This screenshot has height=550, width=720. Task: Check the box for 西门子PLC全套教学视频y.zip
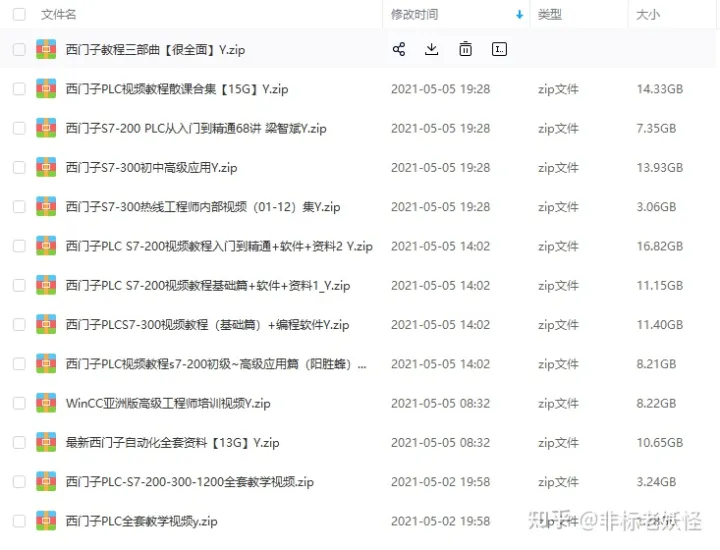tap(19, 521)
